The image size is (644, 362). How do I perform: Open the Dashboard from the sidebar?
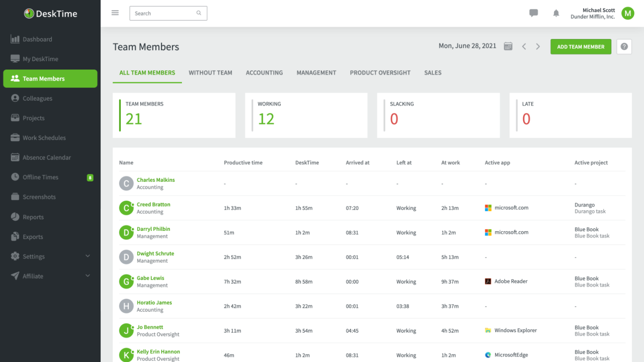click(x=37, y=39)
